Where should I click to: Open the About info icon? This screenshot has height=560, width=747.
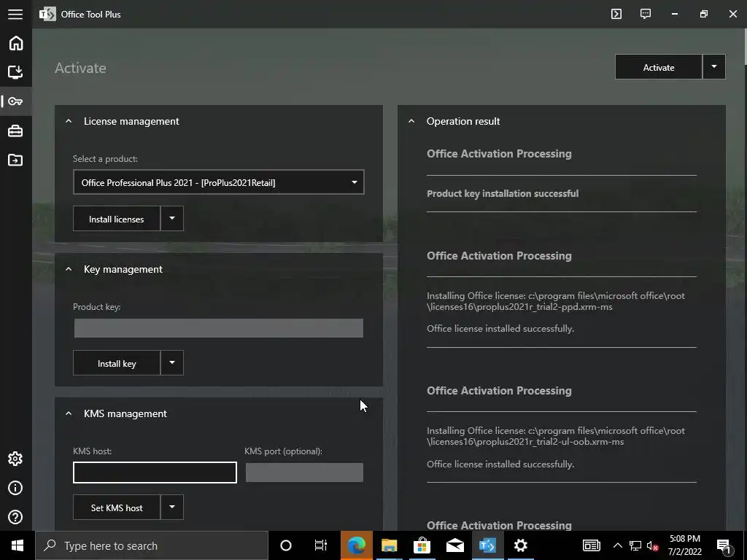[x=16, y=488]
